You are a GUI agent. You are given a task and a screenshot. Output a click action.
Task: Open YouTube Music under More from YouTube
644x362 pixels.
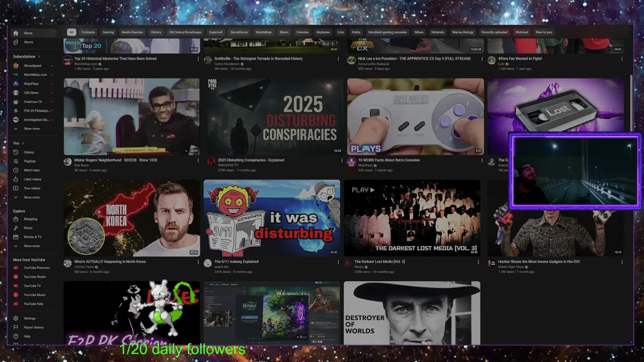(34, 295)
